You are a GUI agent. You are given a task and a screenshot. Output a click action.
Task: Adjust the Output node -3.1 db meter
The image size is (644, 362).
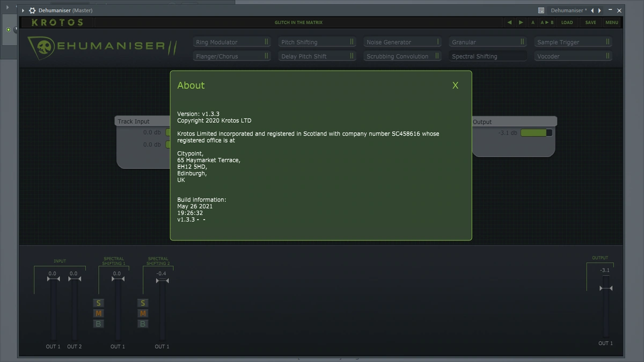536,133
